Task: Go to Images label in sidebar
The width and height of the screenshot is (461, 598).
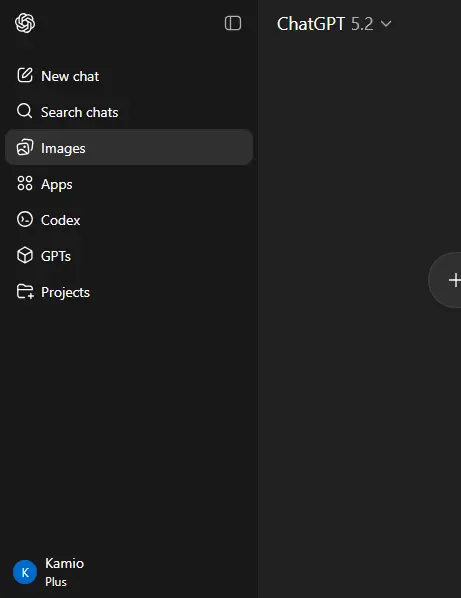Action: (63, 148)
